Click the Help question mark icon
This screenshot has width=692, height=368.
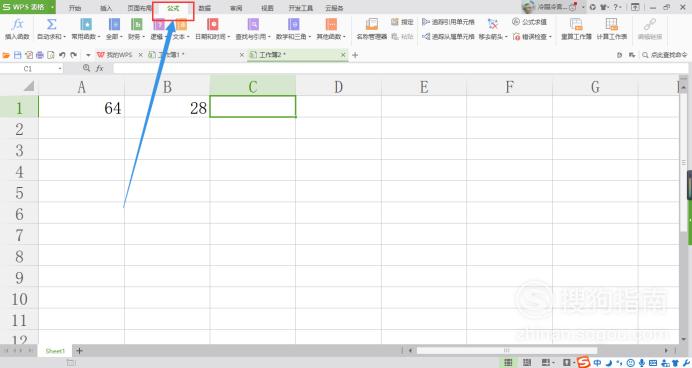[x=616, y=7]
